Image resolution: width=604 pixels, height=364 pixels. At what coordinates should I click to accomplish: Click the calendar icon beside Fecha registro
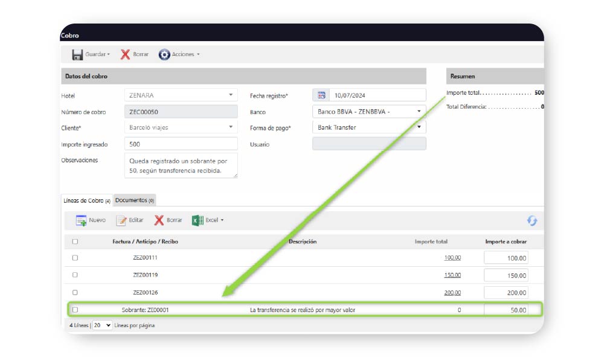tap(321, 95)
